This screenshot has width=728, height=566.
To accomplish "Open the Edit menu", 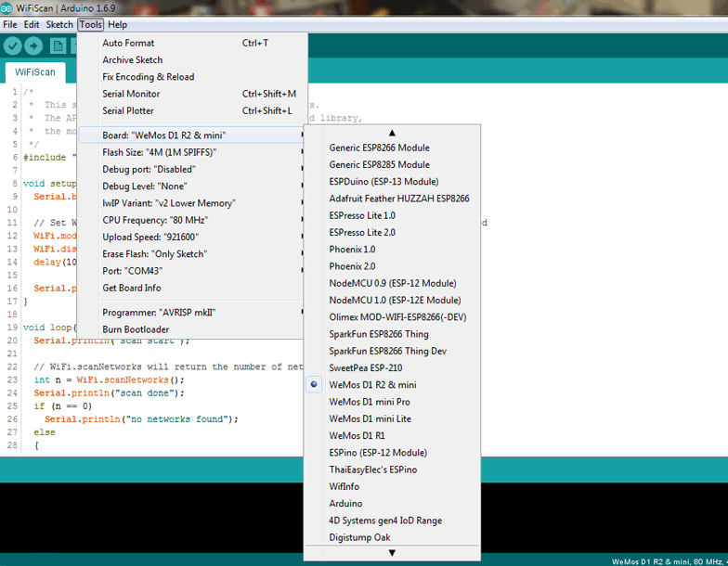I will (x=32, y=24).
